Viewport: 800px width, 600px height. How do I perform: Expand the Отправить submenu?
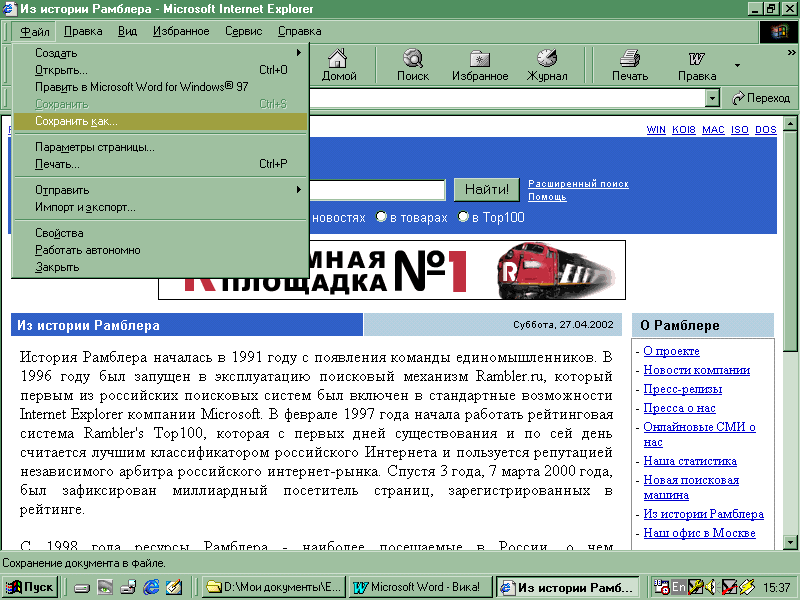pos(161,190)
